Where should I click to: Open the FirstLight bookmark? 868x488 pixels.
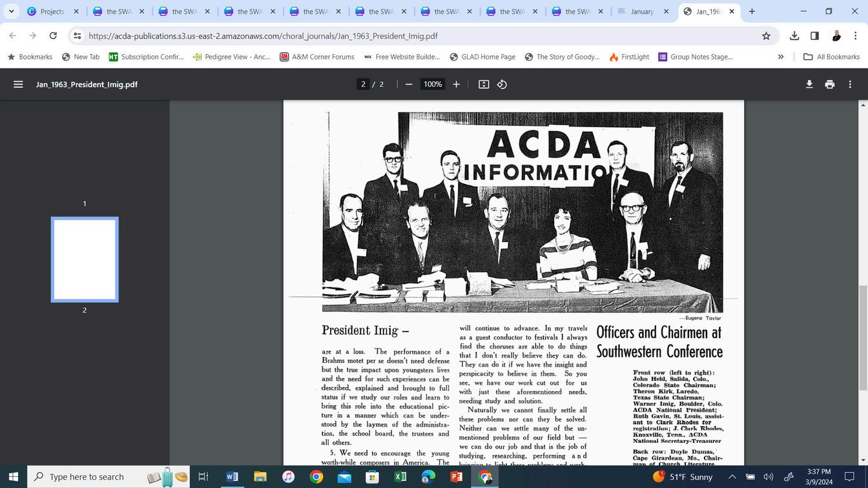coord(629,57)
